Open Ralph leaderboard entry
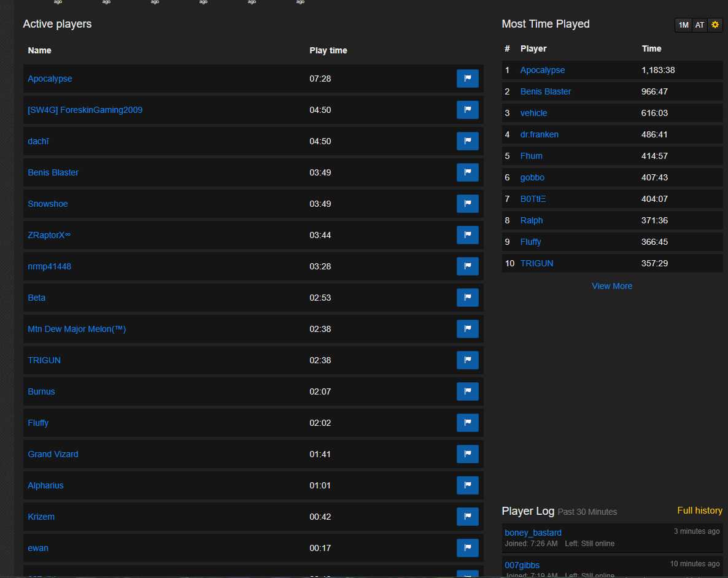Viewport: 728px width, 578px height. pos(531,220)
